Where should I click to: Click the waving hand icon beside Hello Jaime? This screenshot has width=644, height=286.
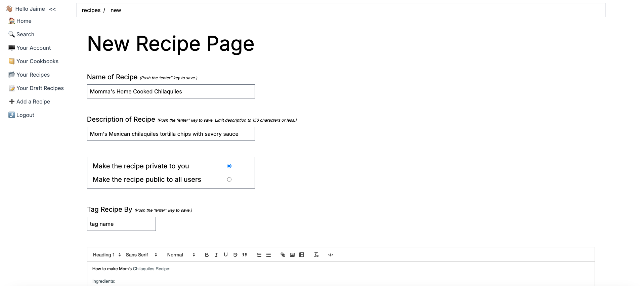(9, 9)
